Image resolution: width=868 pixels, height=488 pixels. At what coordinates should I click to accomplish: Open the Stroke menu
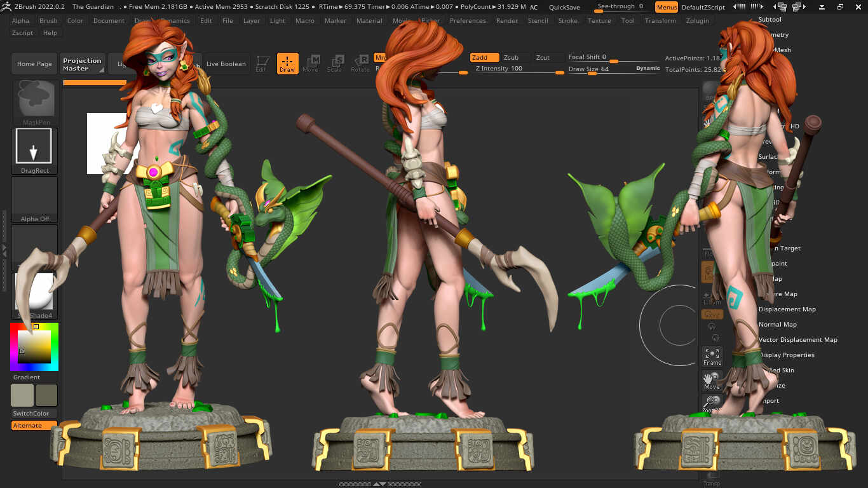click(568, 20)
